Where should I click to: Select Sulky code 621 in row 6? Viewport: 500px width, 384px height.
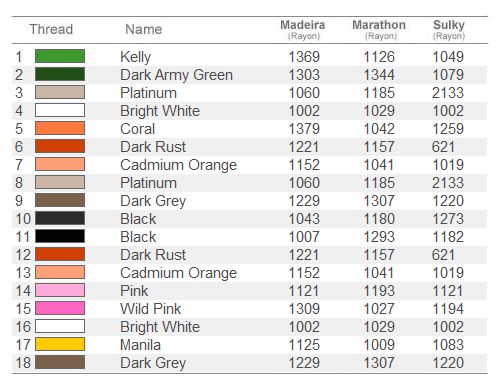[x=443, y=147]
